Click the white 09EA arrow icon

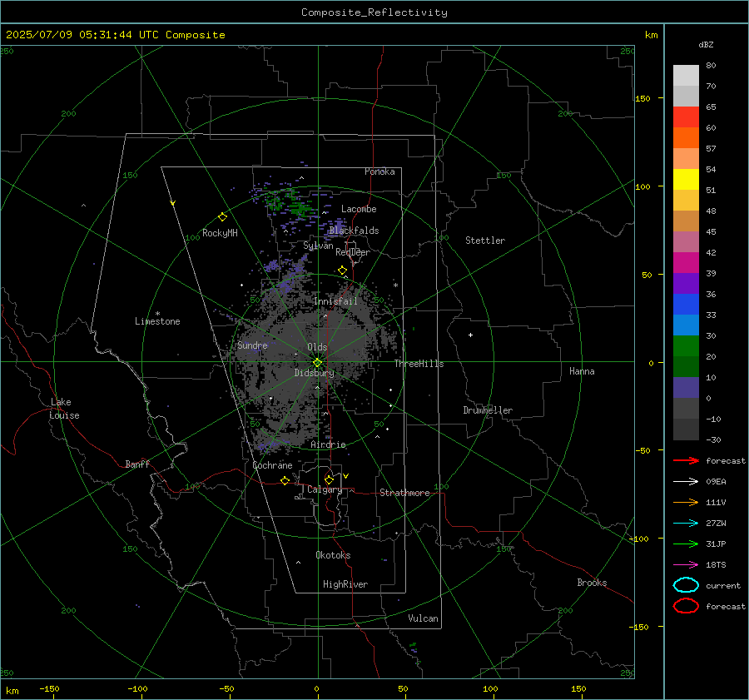point(686,481)
